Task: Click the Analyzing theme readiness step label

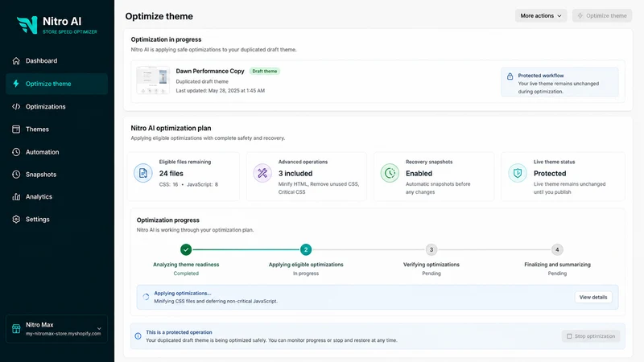Action: 186,265
